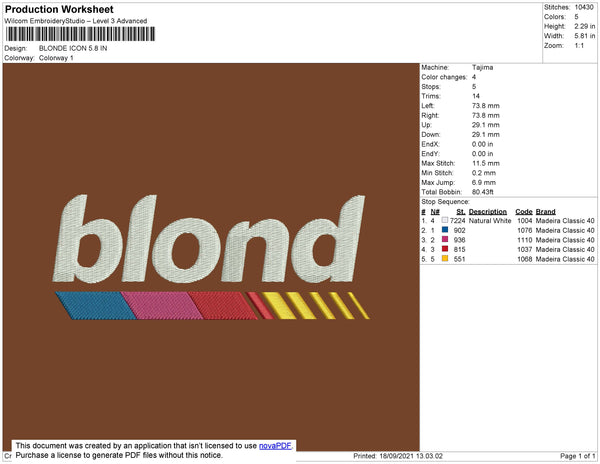Click the 'Stop Sequence:' label
The height and width of the screenshot is (464, 600).
pyautogui.click(x=445, y=202)
